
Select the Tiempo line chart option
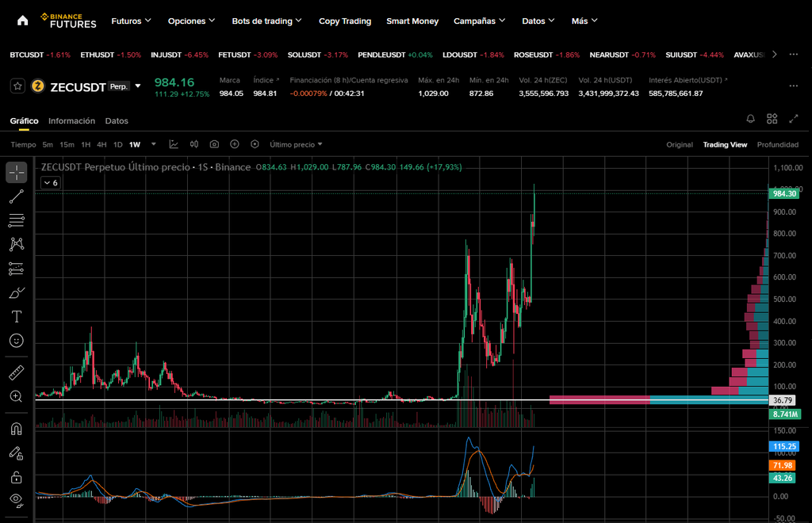(x=23, y=145)
